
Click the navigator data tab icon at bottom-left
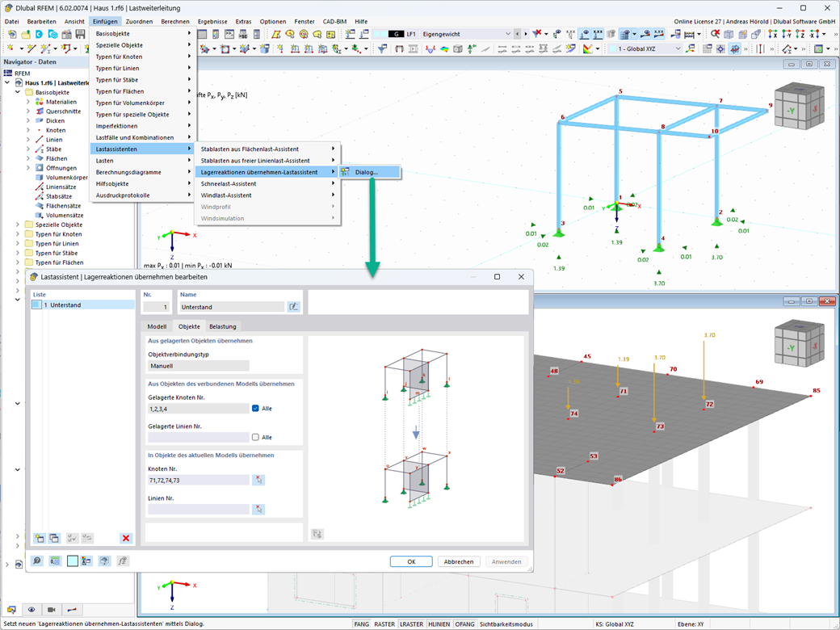click(x=11, y=610)
